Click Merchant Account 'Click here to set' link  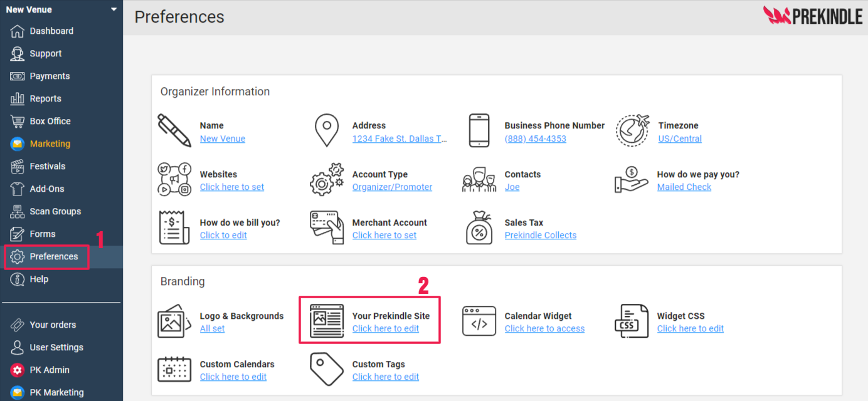384,235
